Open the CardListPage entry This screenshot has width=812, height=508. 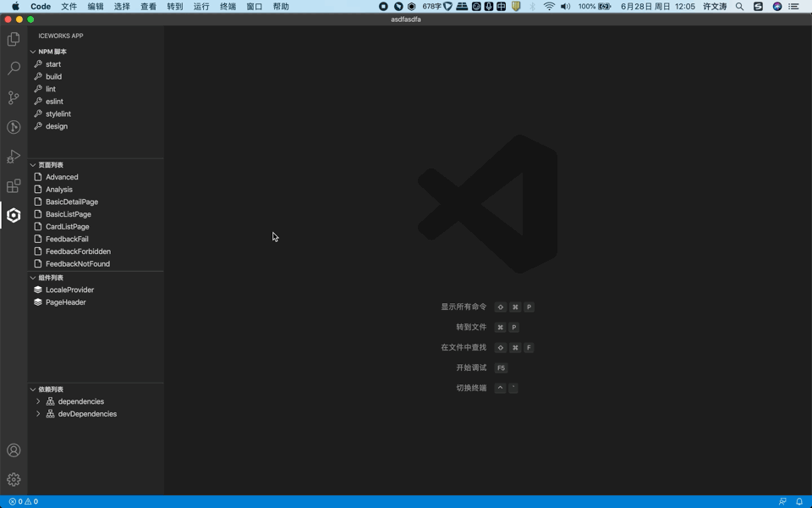tap(96, 227)
